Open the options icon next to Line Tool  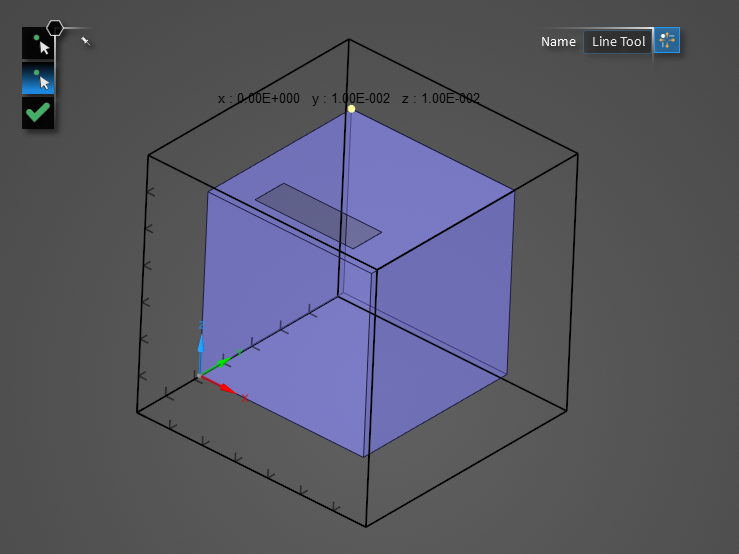click(x=667, y=40)
